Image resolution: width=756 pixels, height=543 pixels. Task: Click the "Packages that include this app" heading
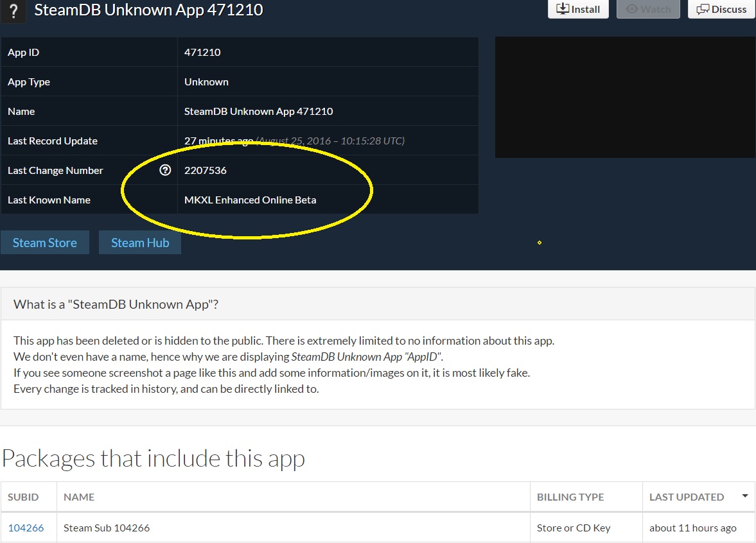[154, 458]
